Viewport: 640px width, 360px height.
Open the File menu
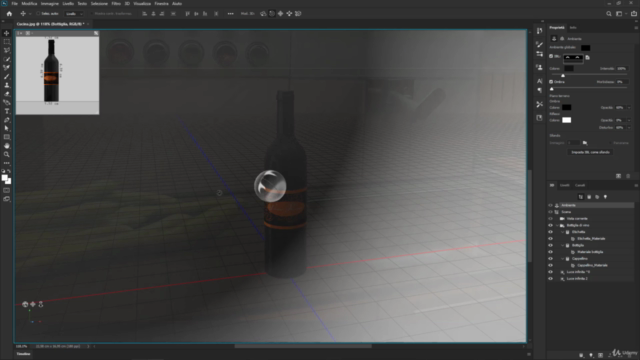pos(14,3)
